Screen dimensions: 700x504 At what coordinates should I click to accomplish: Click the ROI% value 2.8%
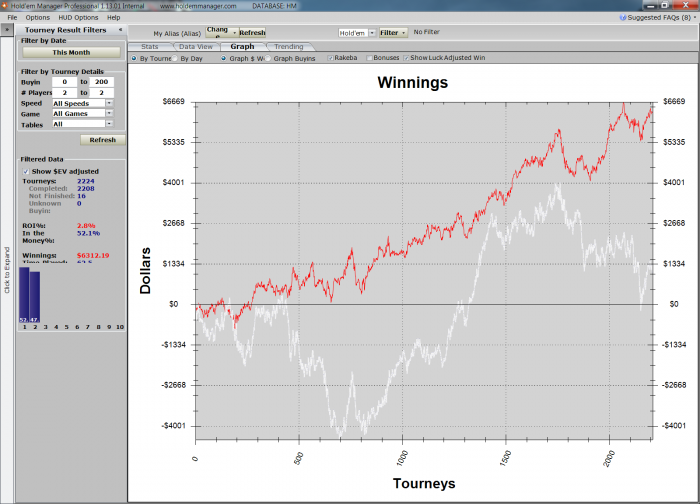point(86,225)
